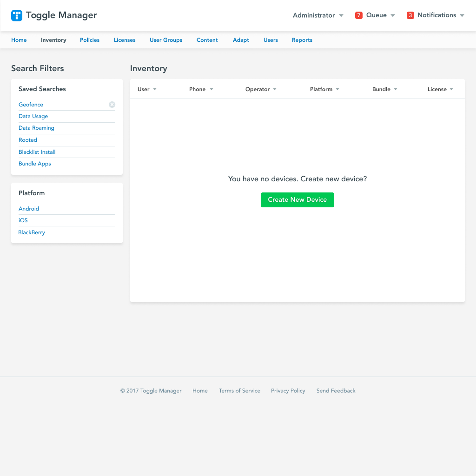Filter by iOS platform
This screenshot has width=476, height=476.
(x=23, y=220)
